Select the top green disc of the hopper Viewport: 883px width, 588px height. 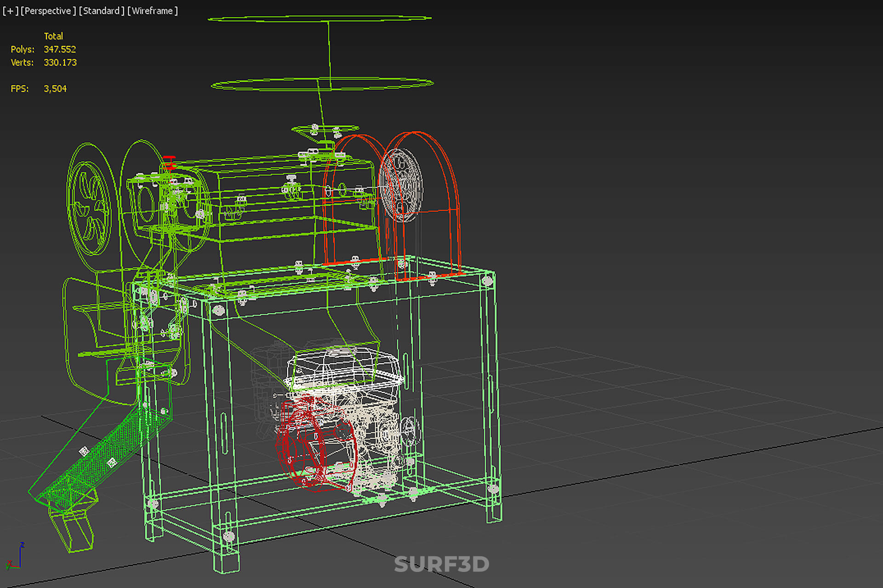(x=319, y=18)
